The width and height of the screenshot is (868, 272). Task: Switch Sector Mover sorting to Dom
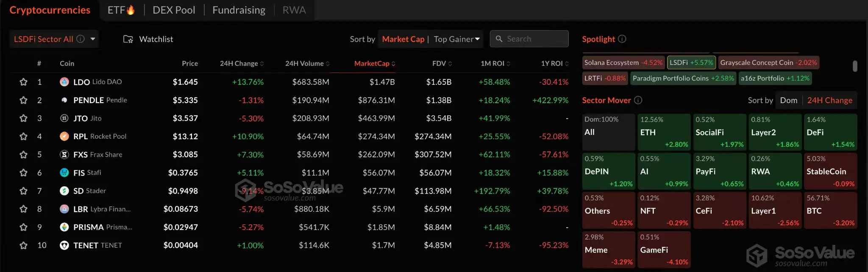(789, 100)
